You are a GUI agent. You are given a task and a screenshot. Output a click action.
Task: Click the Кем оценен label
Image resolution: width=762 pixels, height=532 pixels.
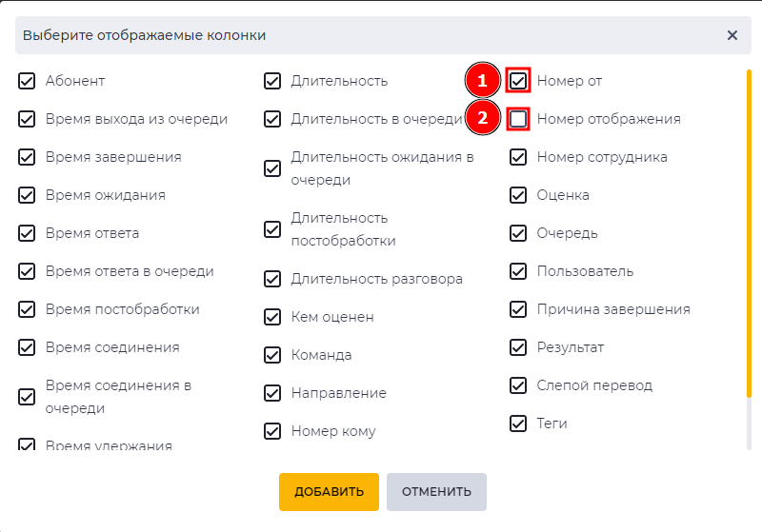[332, 317]
